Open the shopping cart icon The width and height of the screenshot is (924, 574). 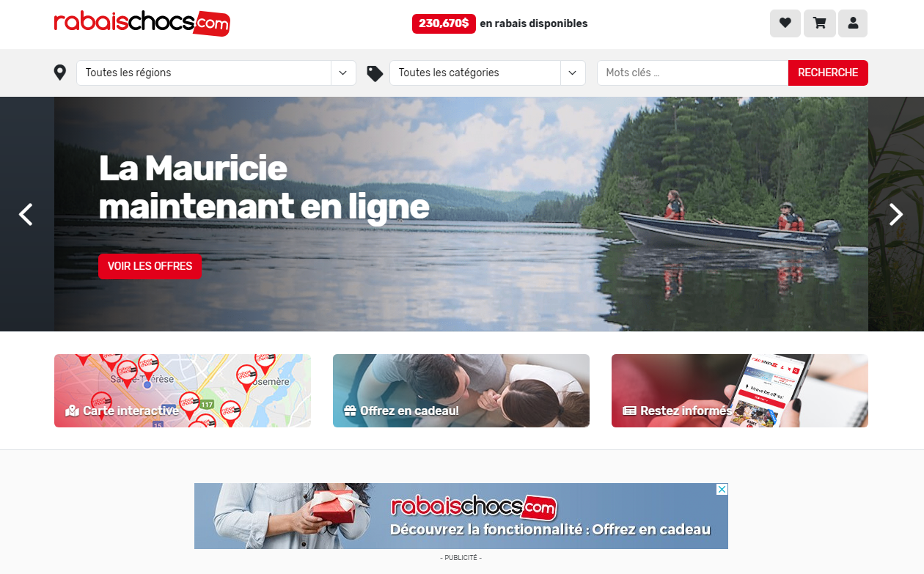coord(820,23)
